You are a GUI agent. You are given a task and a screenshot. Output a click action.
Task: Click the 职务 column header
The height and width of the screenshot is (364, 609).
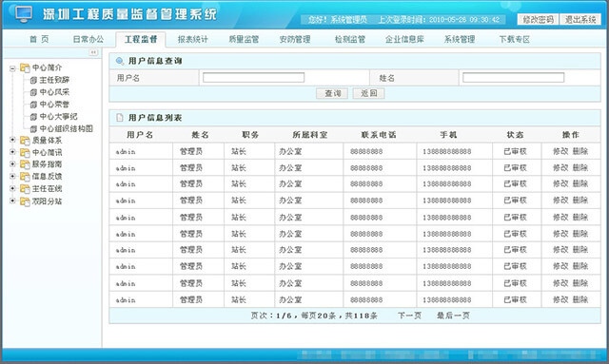tap(250, 135)
